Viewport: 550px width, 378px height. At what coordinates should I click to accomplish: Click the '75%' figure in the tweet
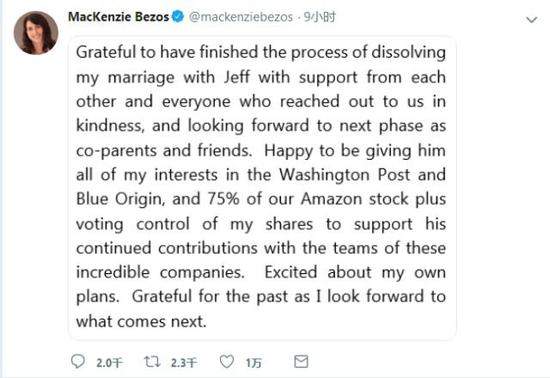pyautogui.click(x=223, y=198)
